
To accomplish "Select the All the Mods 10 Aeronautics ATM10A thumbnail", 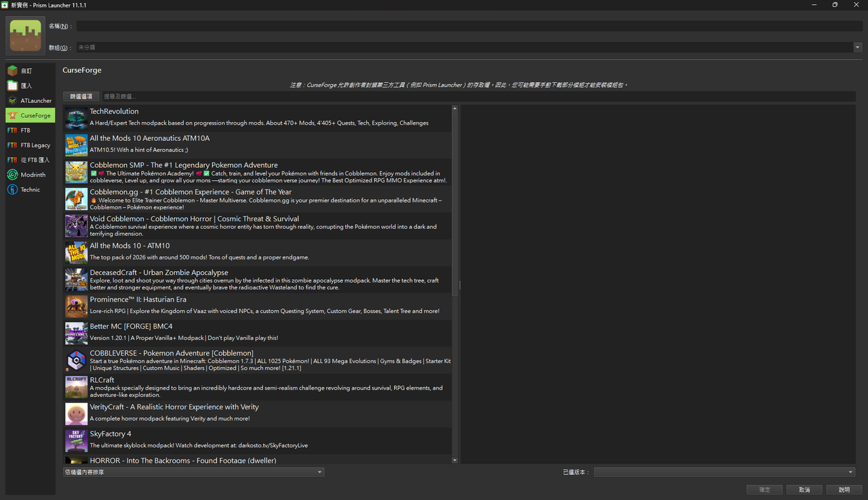I will tap(76, 146).
